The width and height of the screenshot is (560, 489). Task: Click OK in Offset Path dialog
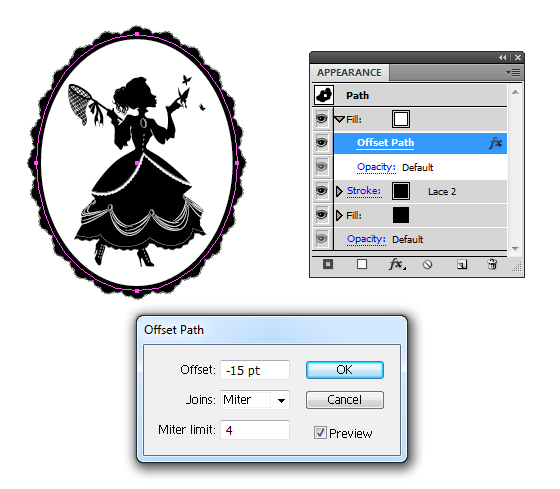coord(345,370)
